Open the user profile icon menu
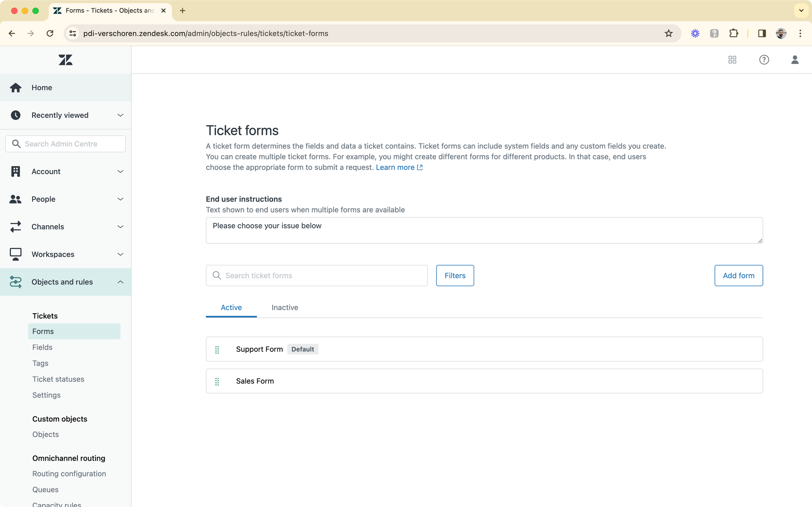 click(x=795, y=60)
